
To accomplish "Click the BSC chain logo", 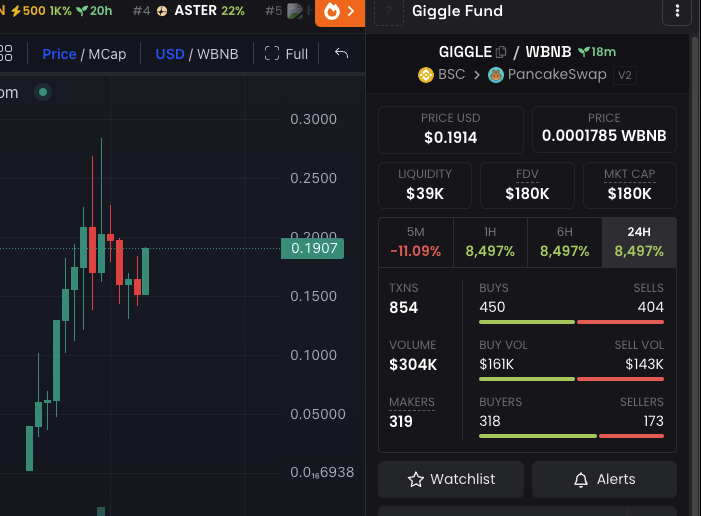I will (x=426, y=75).
